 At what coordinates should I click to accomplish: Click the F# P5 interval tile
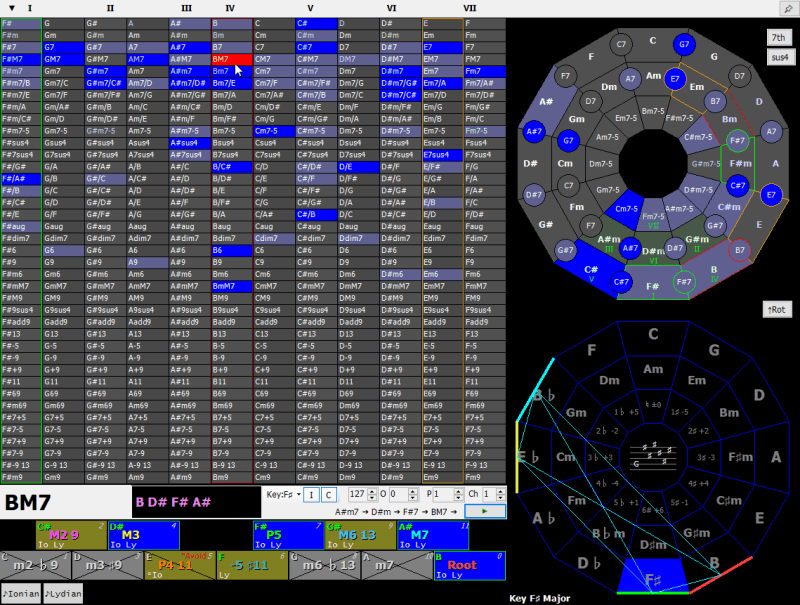click(x=288, y=535)
